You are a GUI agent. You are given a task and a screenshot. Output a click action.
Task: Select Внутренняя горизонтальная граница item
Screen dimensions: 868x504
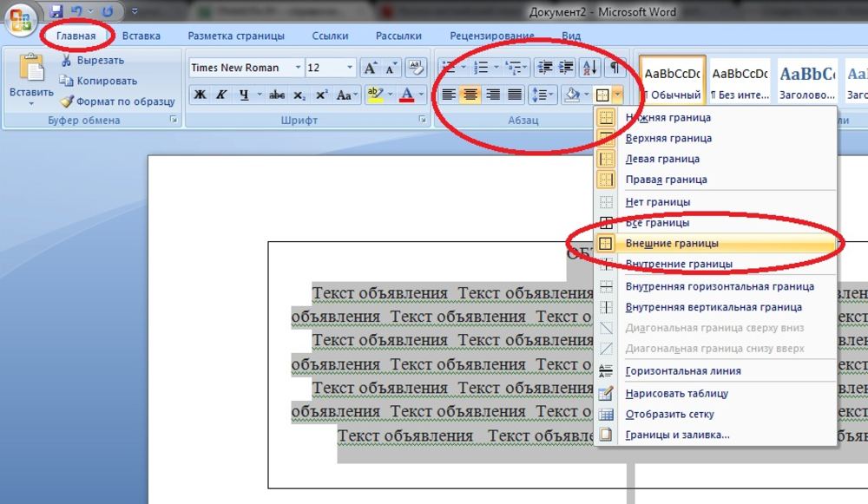tap(715, 286)
